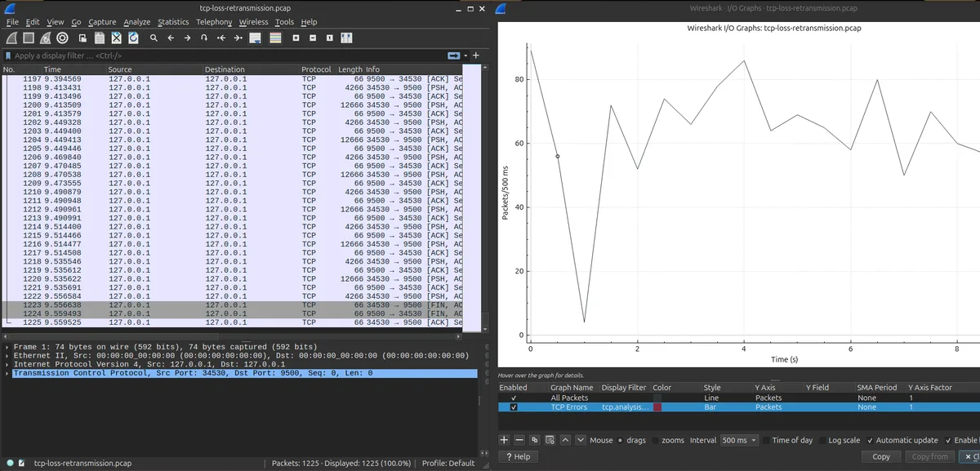
Task: Toggle the Automatic update checkbox
Action: click(870, 440)
